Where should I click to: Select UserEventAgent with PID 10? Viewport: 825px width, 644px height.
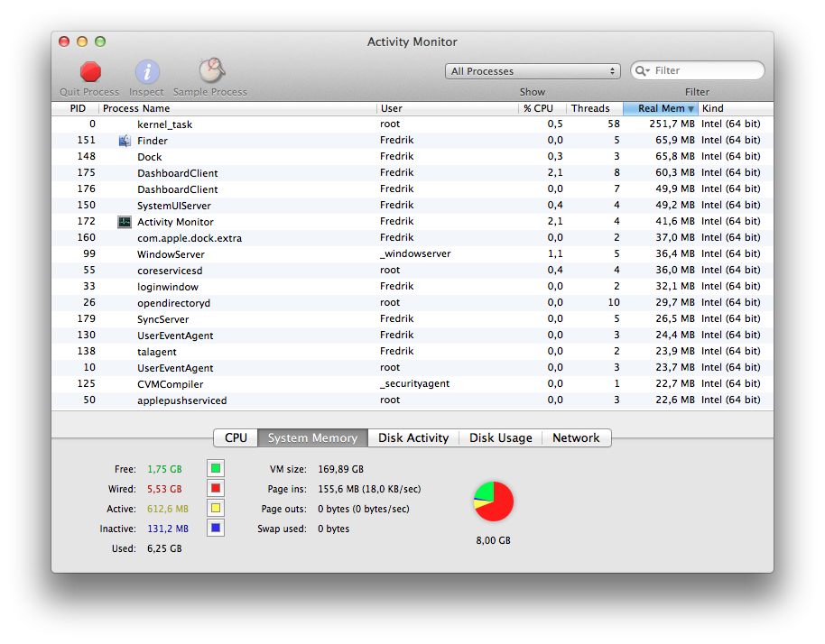tap(412, 368)
